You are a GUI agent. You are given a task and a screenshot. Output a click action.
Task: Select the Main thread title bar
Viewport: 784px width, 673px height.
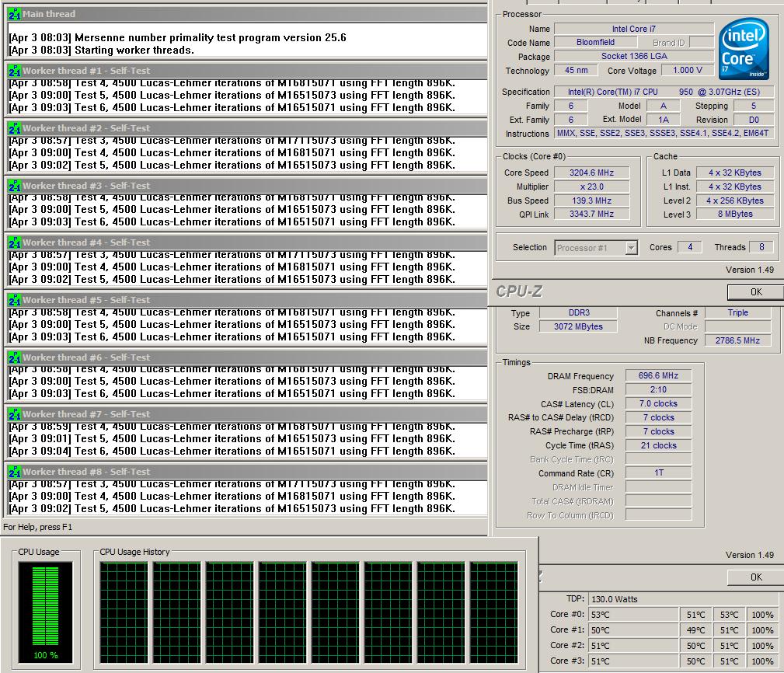point(246,14)
